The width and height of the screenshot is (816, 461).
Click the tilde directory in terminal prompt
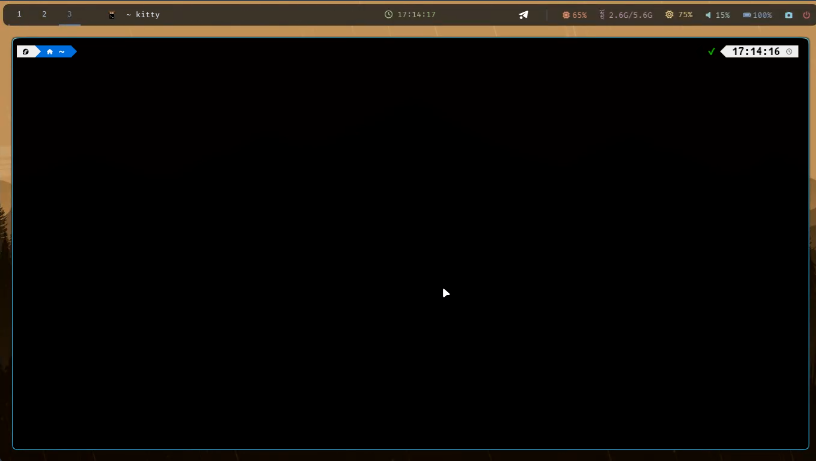tap(61, 52)
